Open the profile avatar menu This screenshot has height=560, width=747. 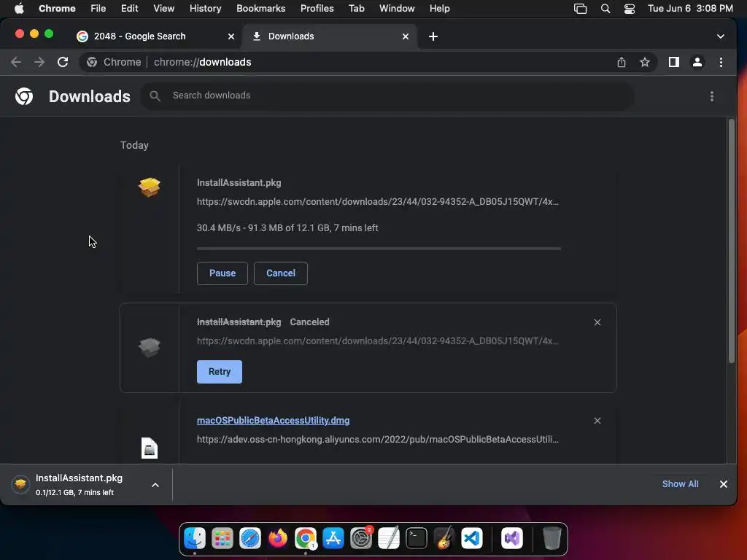pos(697,62)
